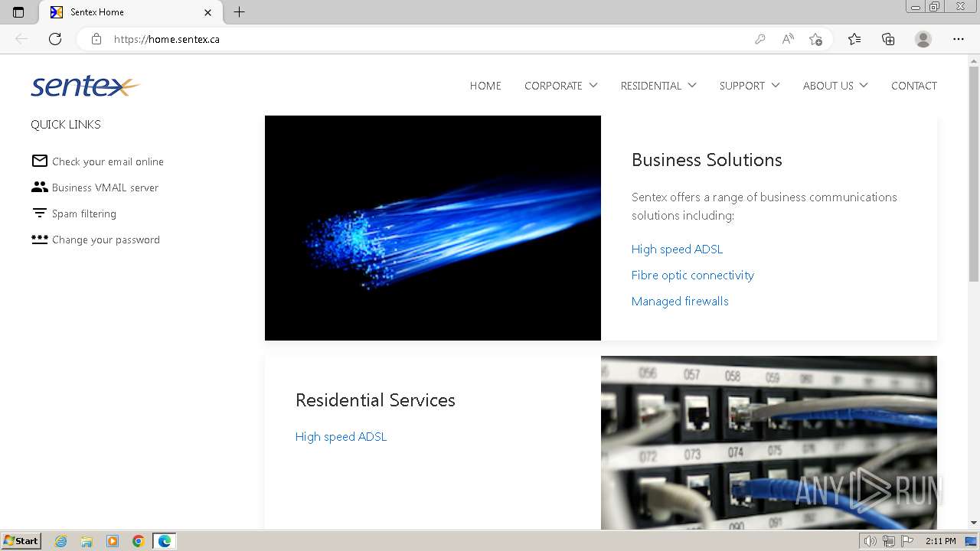Screen dimensions: 980x551
Task: Launch Chrome from the taskbar
Action: [x=138, y=541]
